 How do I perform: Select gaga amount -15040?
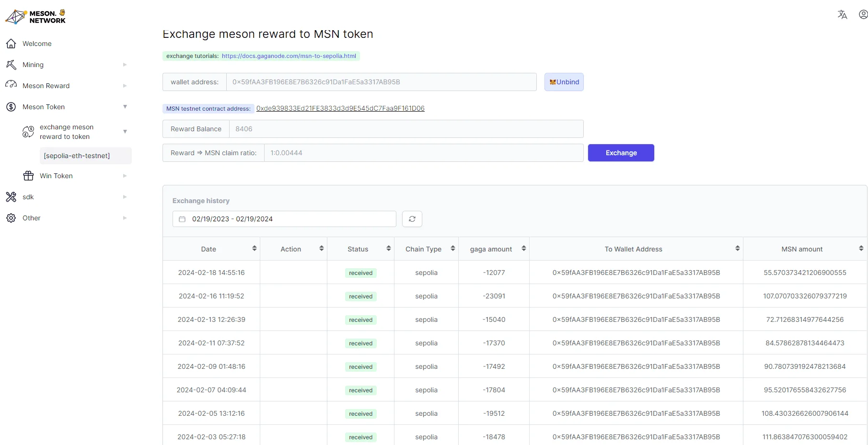click(494, 319)
